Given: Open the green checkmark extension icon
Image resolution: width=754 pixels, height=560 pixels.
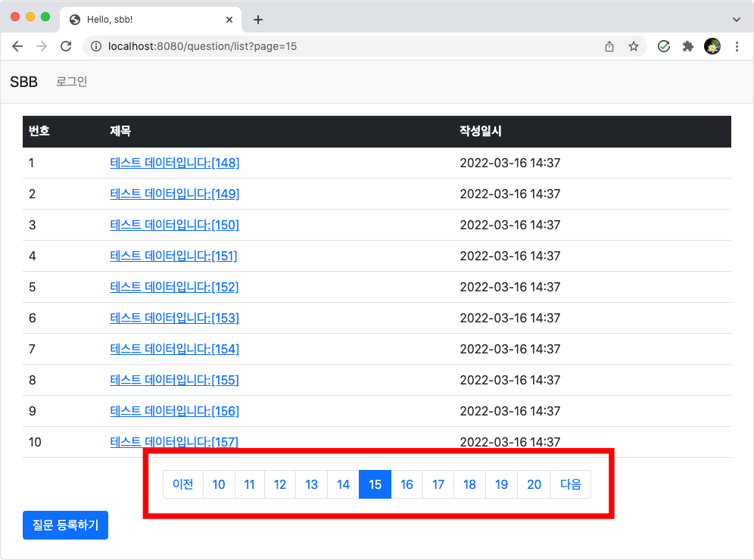Looking at the screenshot, I should point(664,46).
